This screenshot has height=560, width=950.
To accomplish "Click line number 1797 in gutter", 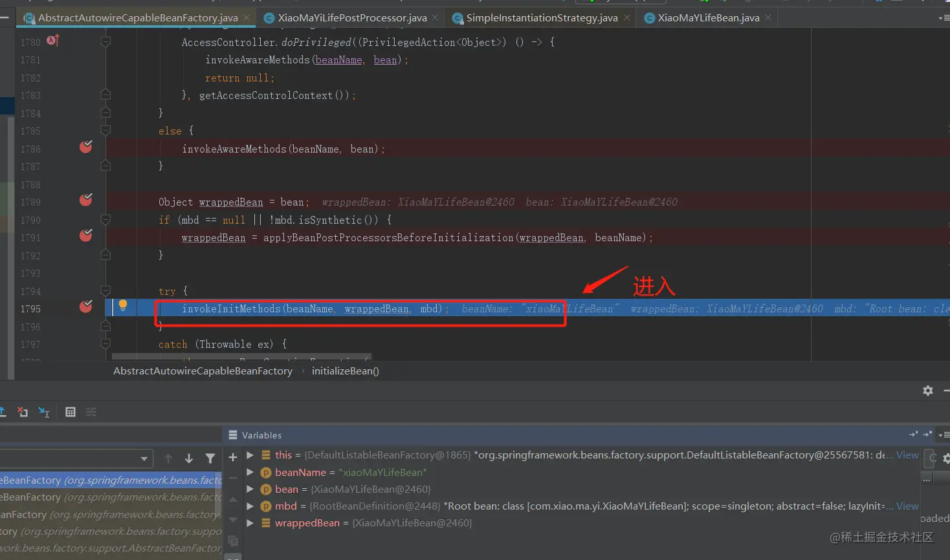I will 30,345.
